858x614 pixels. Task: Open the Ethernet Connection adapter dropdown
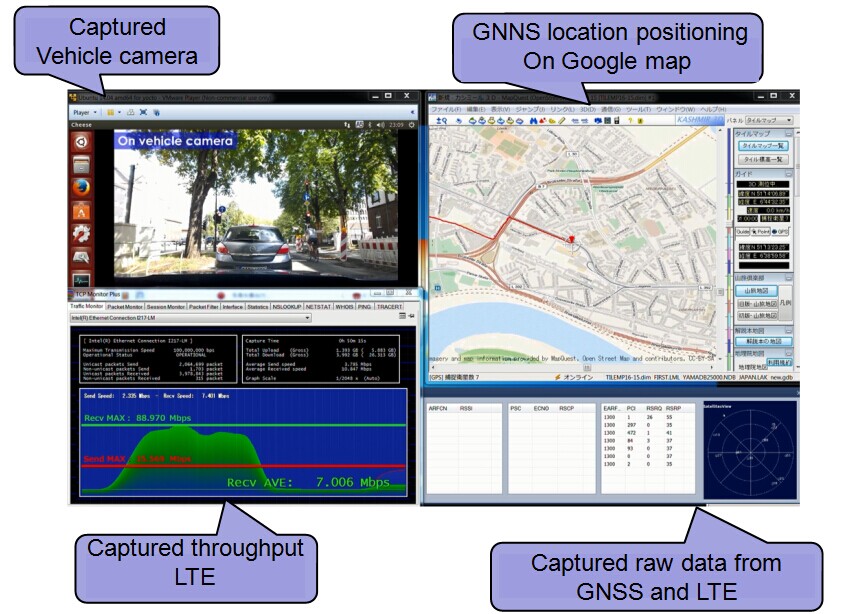pos(191,318)
